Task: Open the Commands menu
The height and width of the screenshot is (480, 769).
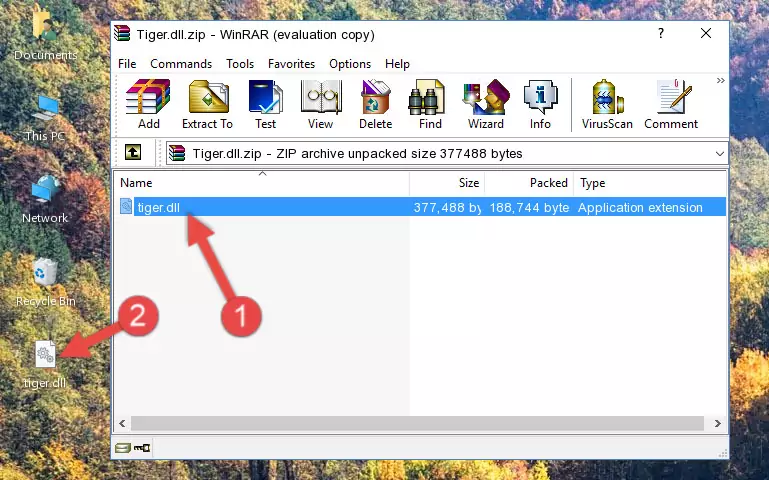Action: [x=181, y=64]
